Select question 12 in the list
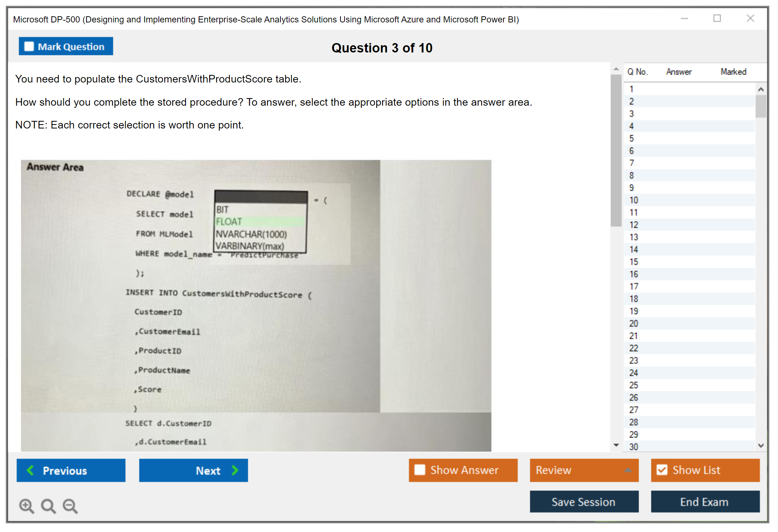This screenshot has height=532, width=778. 634,225
